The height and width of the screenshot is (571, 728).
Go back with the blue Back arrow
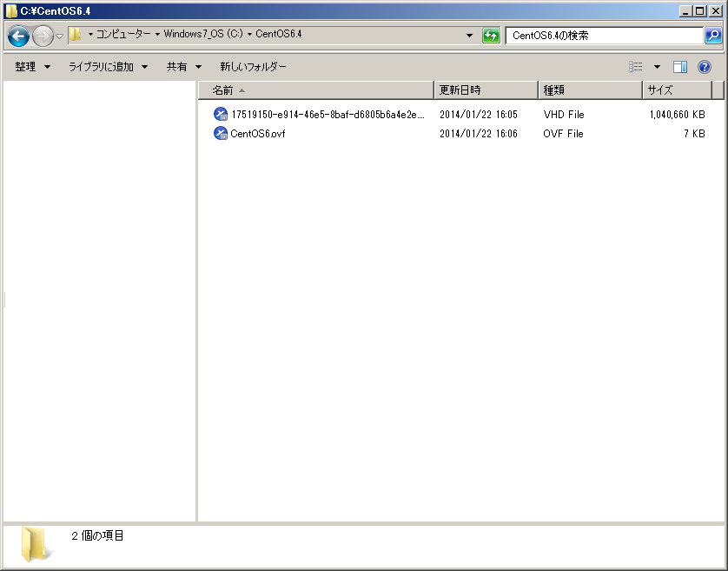tap(18, 36)
